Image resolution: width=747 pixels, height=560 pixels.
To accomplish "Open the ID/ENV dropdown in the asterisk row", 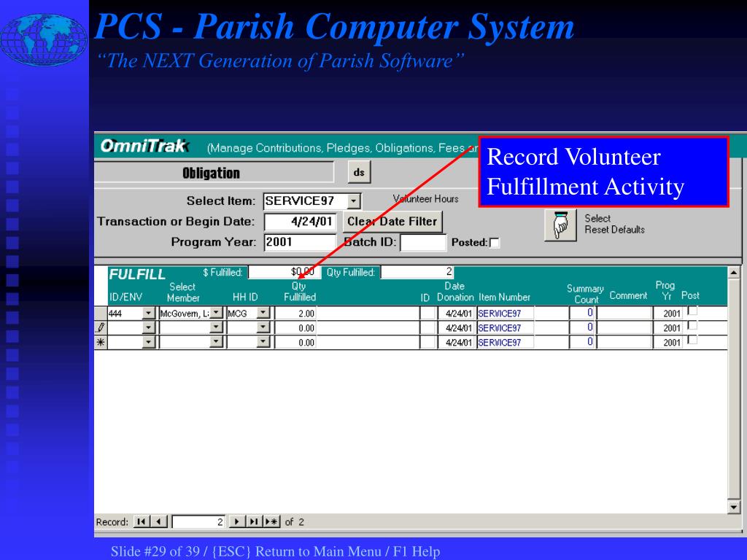I will 149,342.
